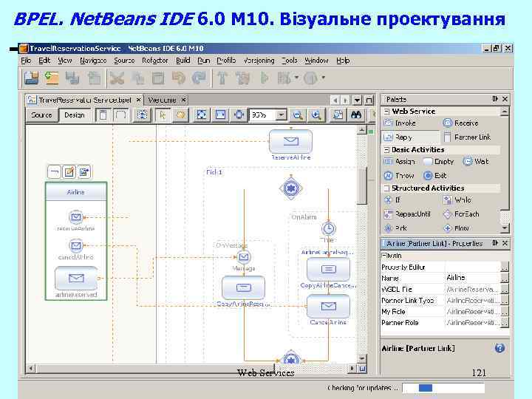Click the ReserveAirline node in diagram
Image resolution: width=532 pixels, height=399 pixels.
pos(291,141)
